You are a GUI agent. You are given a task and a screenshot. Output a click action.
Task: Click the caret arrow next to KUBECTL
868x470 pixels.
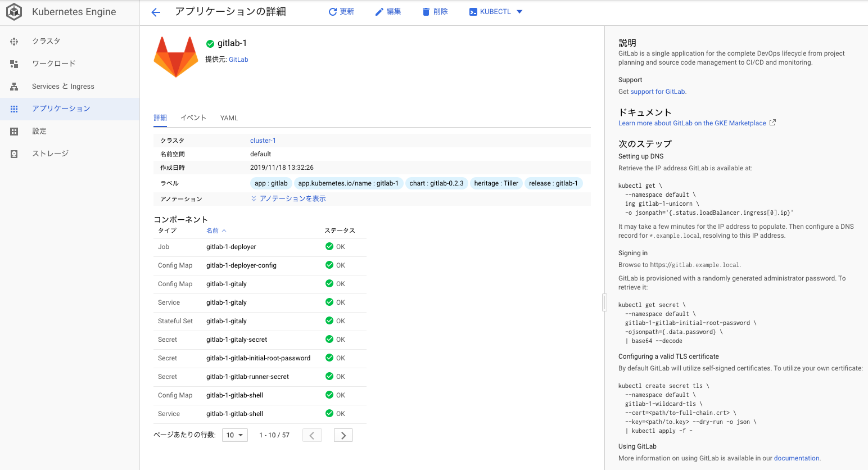519,12
